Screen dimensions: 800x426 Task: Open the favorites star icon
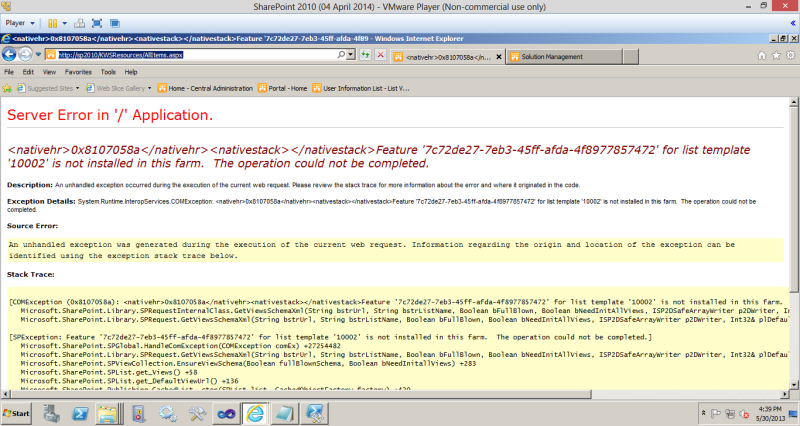click(776, 55)
